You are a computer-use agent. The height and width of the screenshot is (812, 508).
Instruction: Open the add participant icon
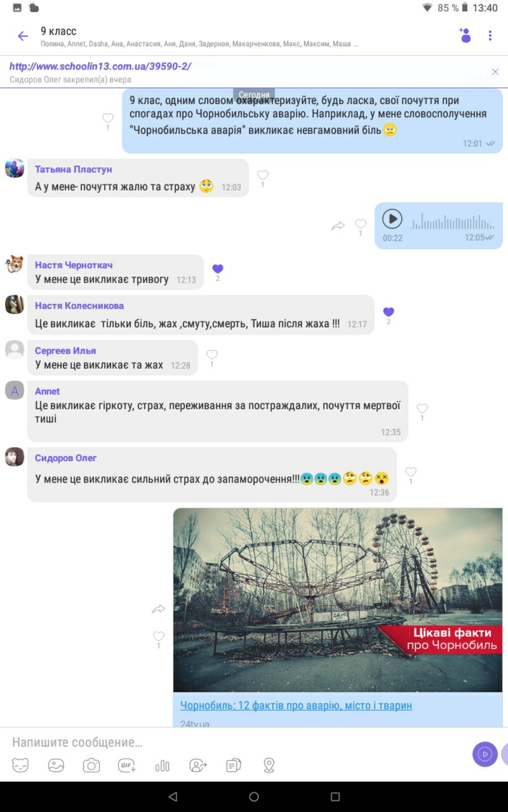click(x=465, y=35)
